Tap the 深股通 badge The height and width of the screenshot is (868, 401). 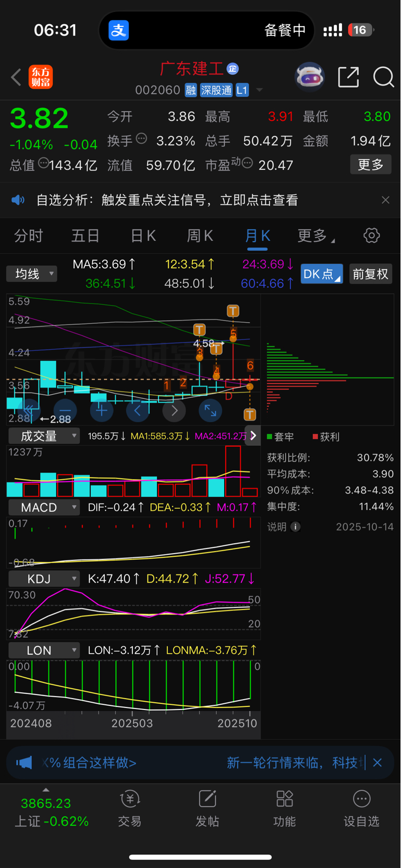coord(216,90)
